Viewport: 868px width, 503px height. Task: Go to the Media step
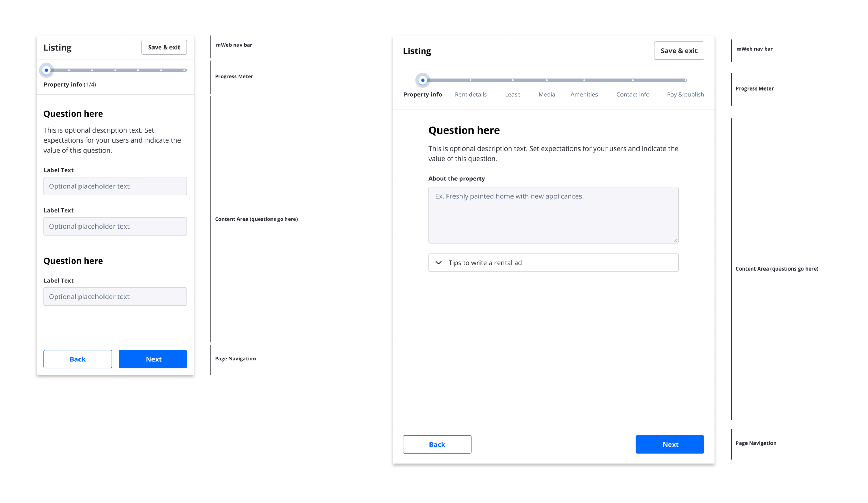pos(546,94)
